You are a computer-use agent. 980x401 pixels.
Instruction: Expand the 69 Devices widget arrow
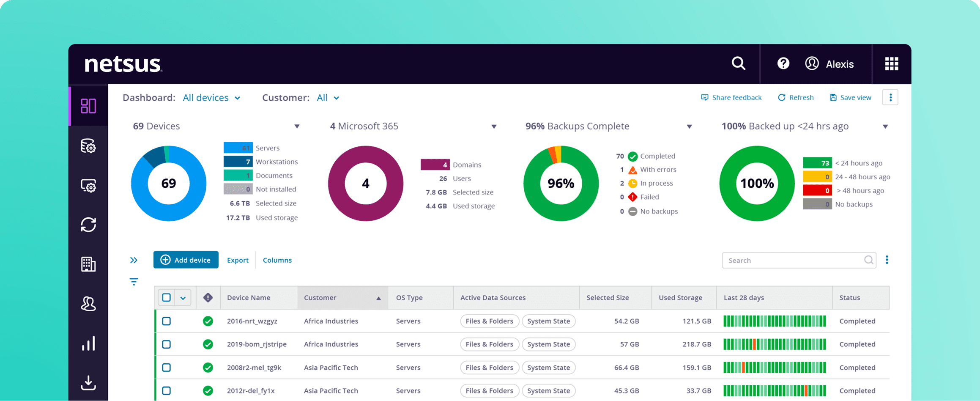[297, 126]
